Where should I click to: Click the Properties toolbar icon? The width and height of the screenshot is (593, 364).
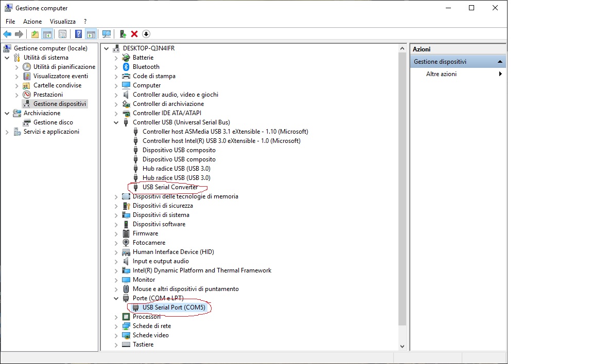point(62,34)
